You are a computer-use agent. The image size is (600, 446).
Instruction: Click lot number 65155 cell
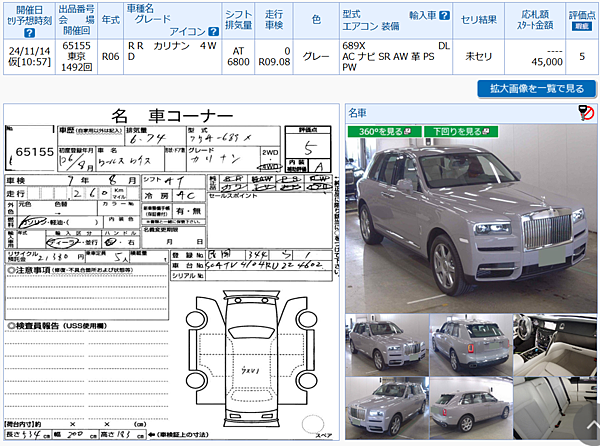[x=77, y=56]
